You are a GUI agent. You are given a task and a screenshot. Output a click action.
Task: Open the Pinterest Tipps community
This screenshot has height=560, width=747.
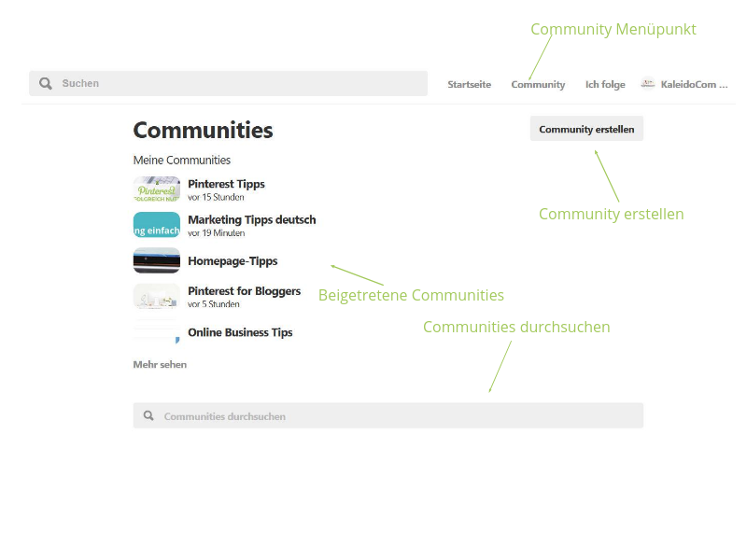click(x=226, y=184)
